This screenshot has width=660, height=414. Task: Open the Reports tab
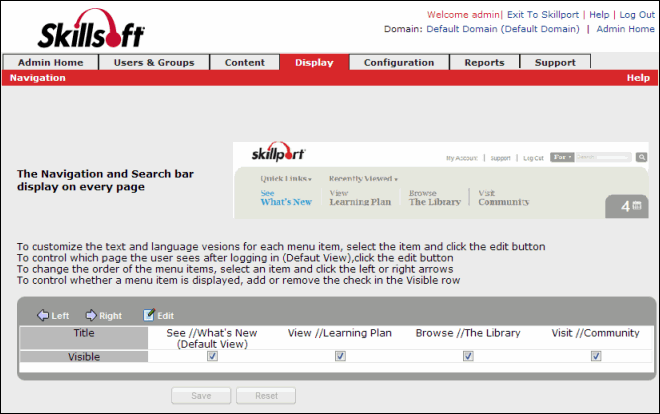click(x=484, y=62)
